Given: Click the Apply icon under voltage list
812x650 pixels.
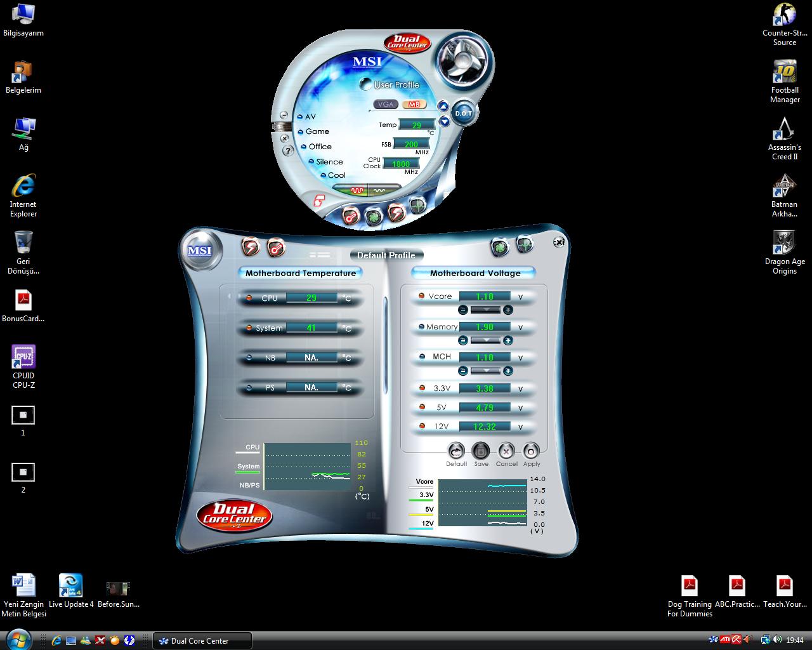Looking at the screenshot, I should pos(531,451).
